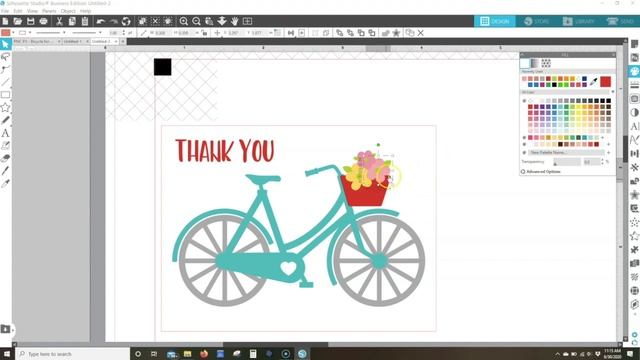
Task: Select the solid fill mode in Fill panel
Action: [x=525, y=63]
